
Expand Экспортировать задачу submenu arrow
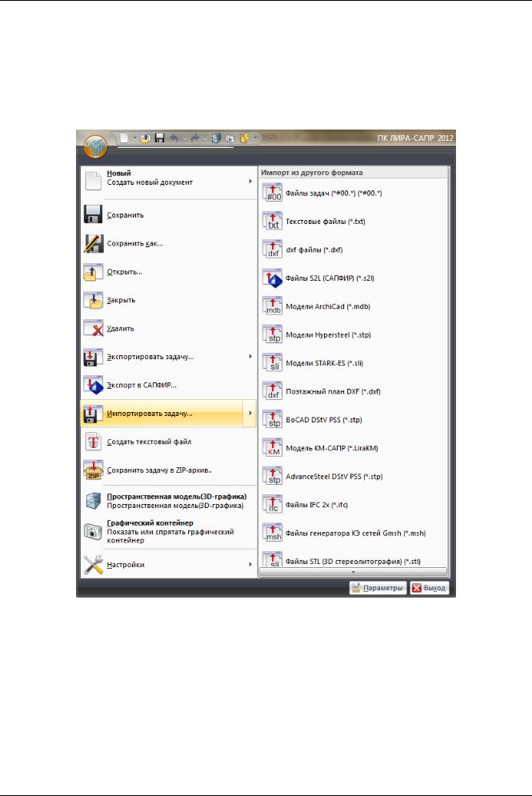click(x=250, y=356)
